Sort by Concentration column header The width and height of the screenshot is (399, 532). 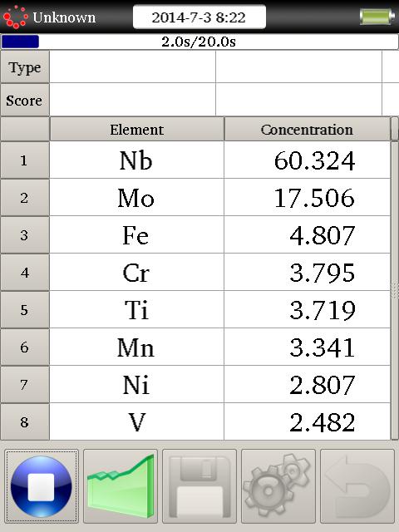pos(307,130)
